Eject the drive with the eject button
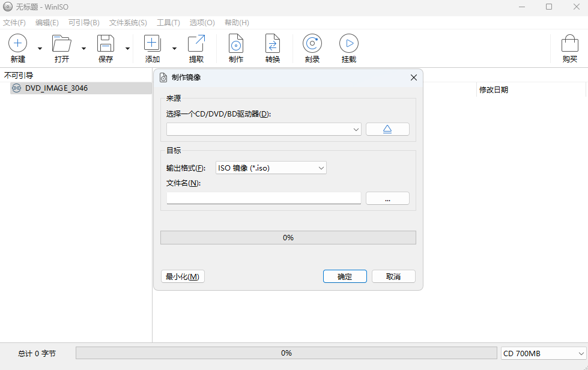Screen dimensions: 588x370 (x=387, y=129)
